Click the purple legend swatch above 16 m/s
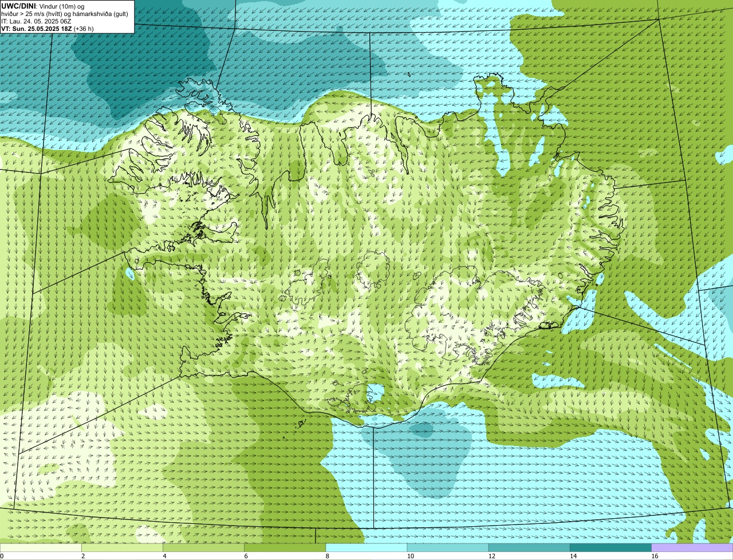733x560 pixels. (x=692, y=548)
